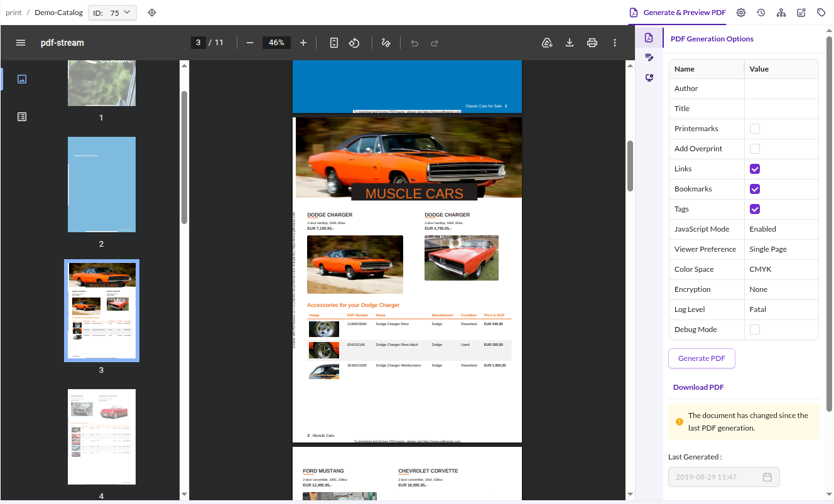The width and height of the screenshot is (834, 504).
Task: Change JavaScript Mode value Enabled
Action: (x=781, y=229)
